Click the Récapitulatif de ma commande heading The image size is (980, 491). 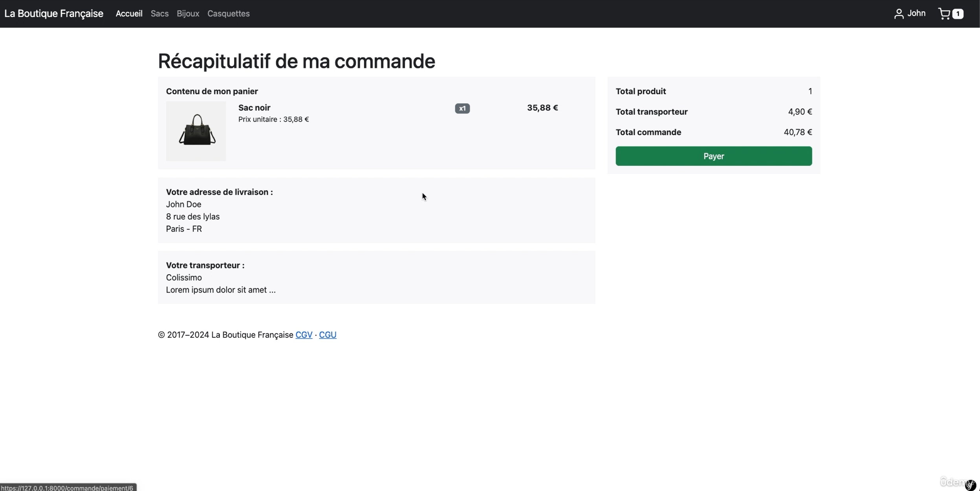[296, 61]
